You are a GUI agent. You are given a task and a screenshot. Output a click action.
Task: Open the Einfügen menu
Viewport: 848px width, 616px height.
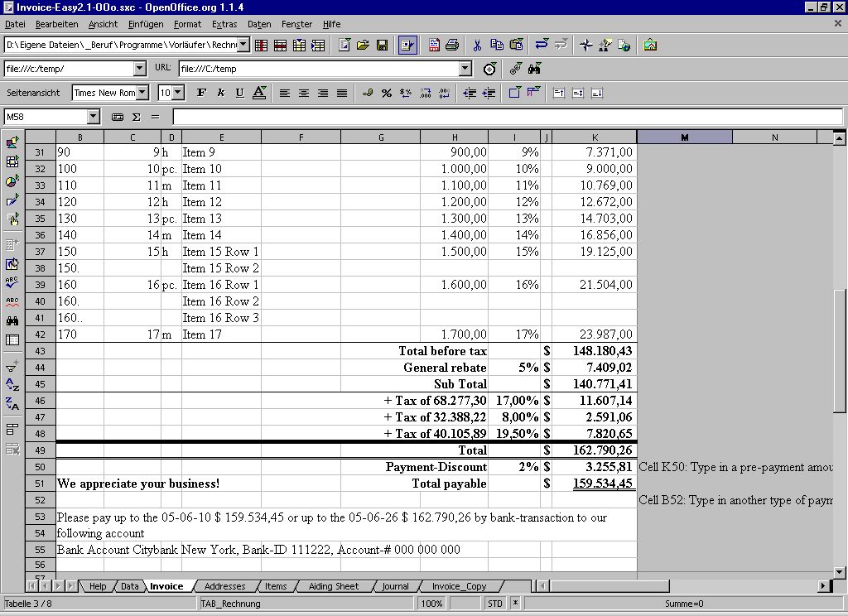click(146, 24)
